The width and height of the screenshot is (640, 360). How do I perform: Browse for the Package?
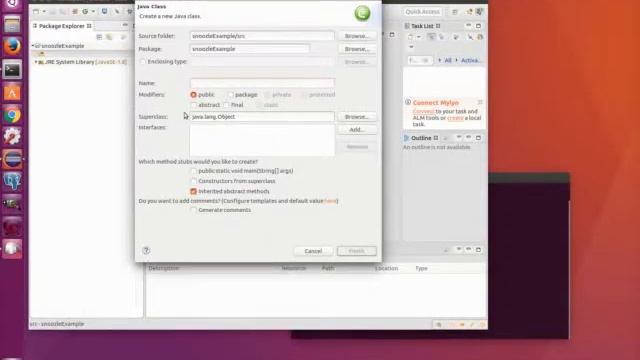(x=357, y=49)
